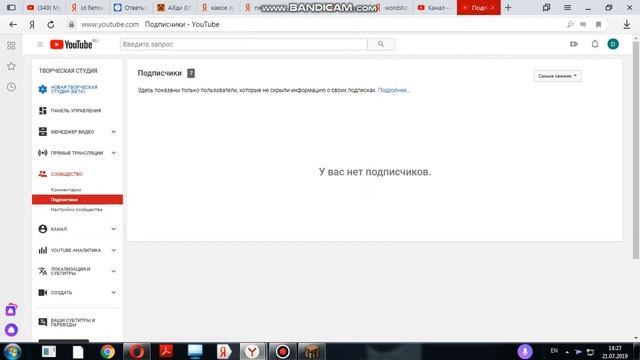640x360 pixels.
Task: Open the Самые свежие sort dropdown
Action: (x=558, y=76)
